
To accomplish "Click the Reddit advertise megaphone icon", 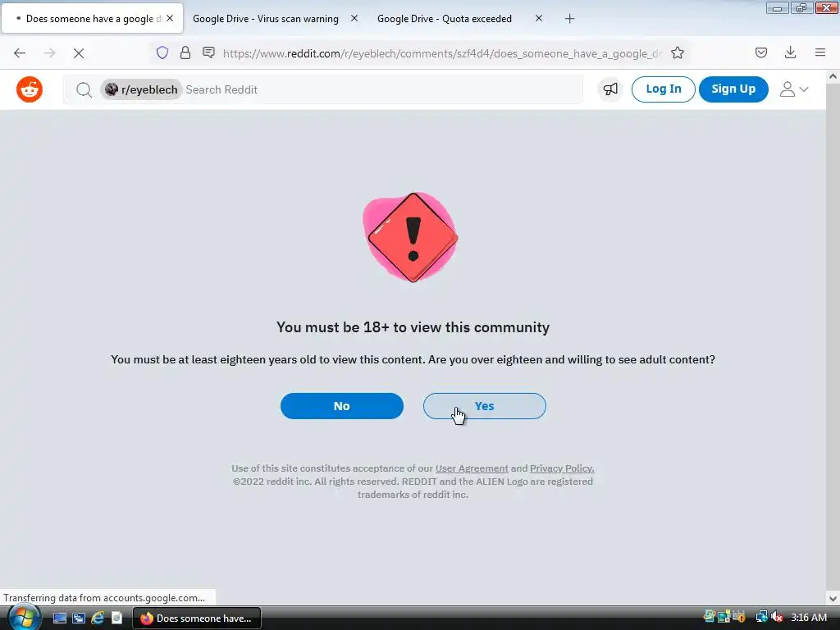I will (610, 89).
